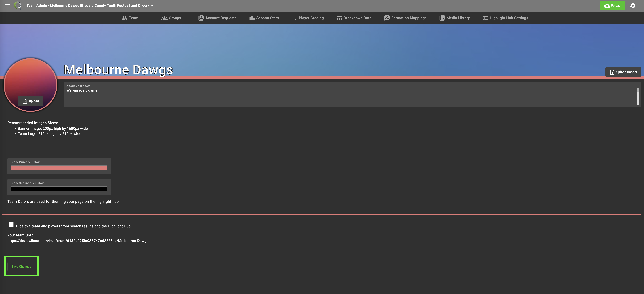Select the Highlight Hub Settings tab
The image size is (644, 294).
tap(505, 18)
